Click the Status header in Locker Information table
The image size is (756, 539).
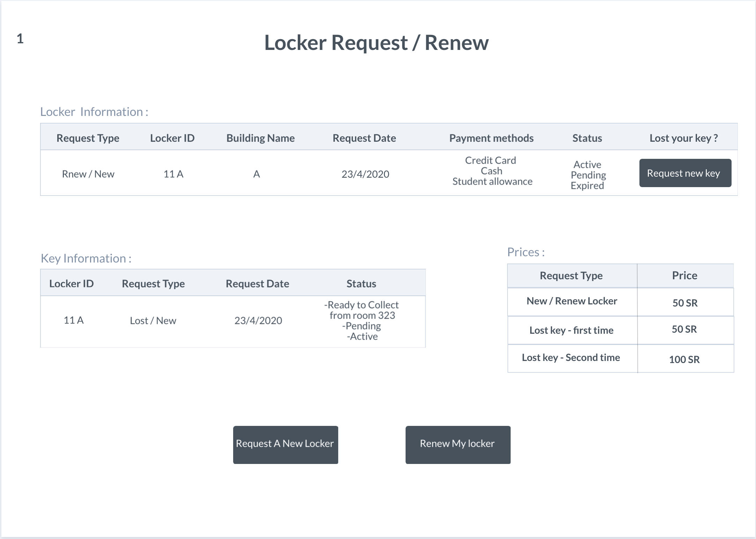587,138
